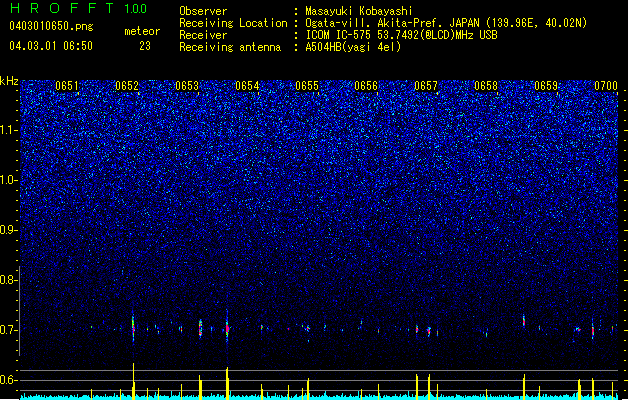Click the 0652 time marker

127,86
